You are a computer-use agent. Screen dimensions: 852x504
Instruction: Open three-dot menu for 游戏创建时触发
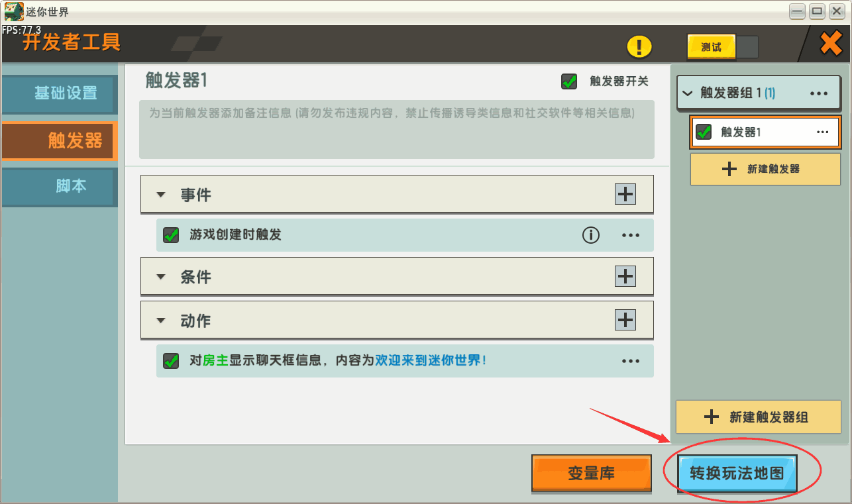631,235
